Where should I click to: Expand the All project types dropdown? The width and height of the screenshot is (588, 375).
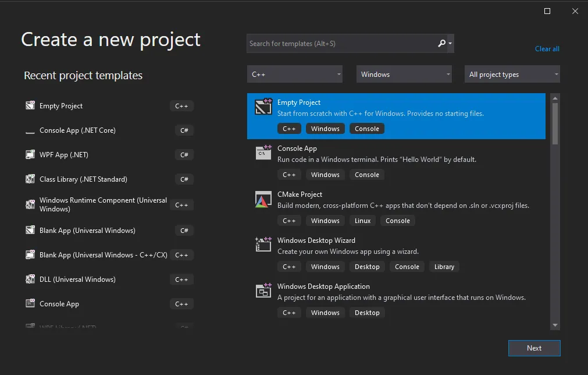512,75
